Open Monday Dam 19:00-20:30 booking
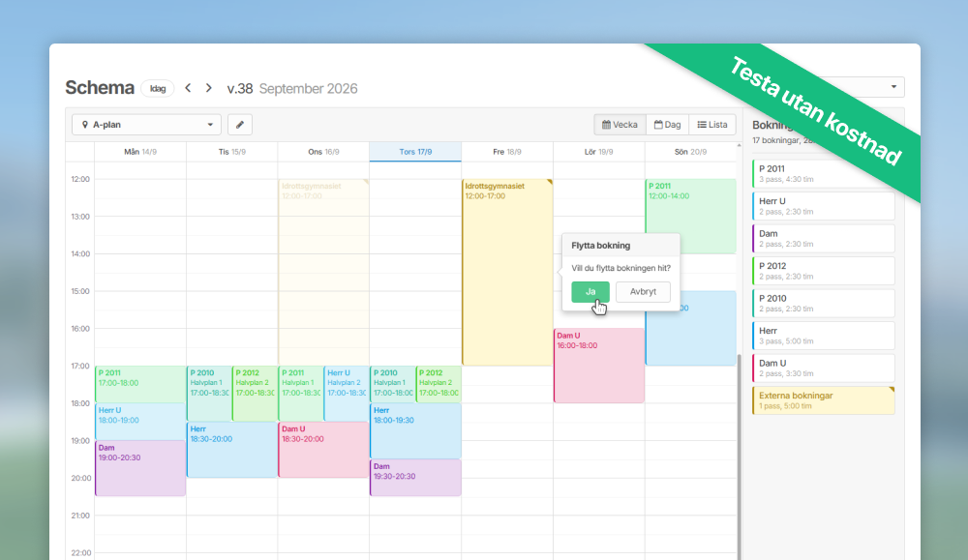The height and width of the screenshot is (560, 968). tap(140, 468)
